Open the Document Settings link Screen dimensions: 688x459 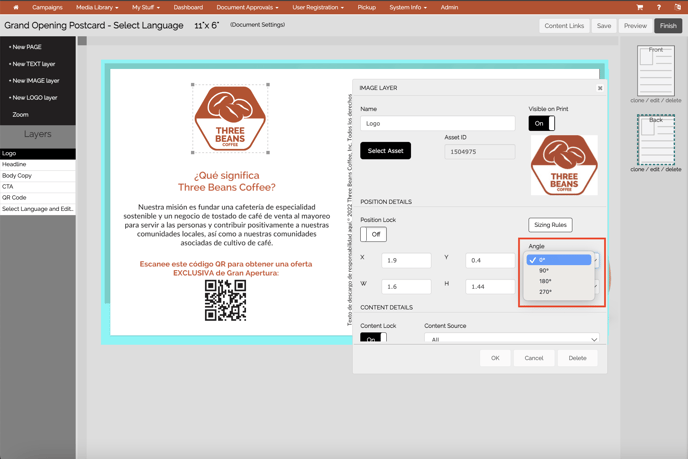[258, 25]
